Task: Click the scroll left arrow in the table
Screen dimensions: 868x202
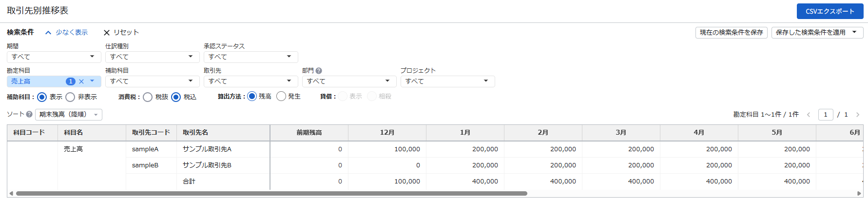Action: (x=11, y=194)
